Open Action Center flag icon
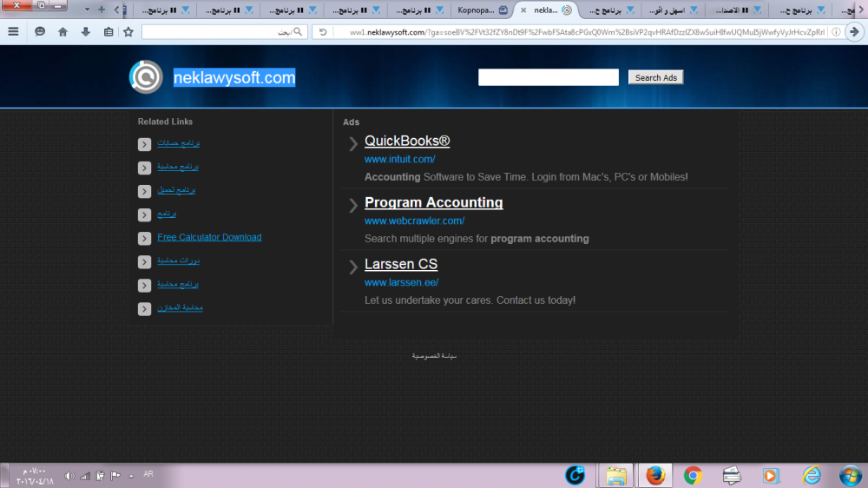The width and height of the screenshot is (868, 488). pyautogui.click(x=115, y=476)
